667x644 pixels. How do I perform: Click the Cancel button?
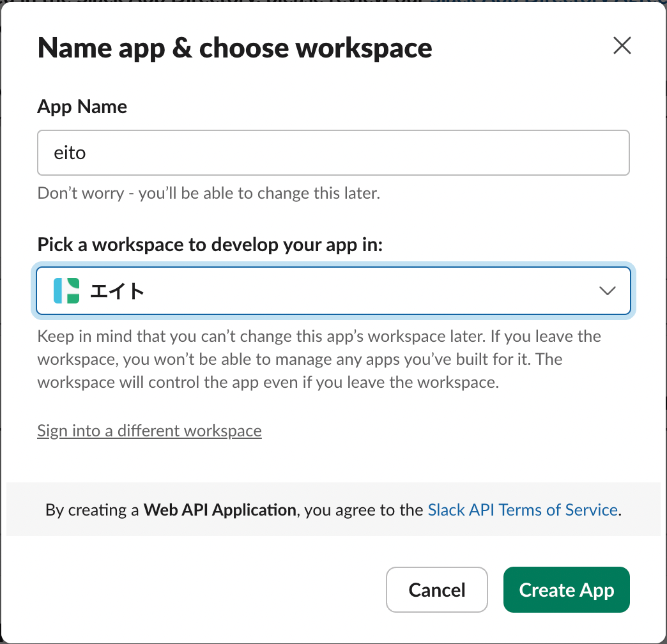(x=437, y=590)
